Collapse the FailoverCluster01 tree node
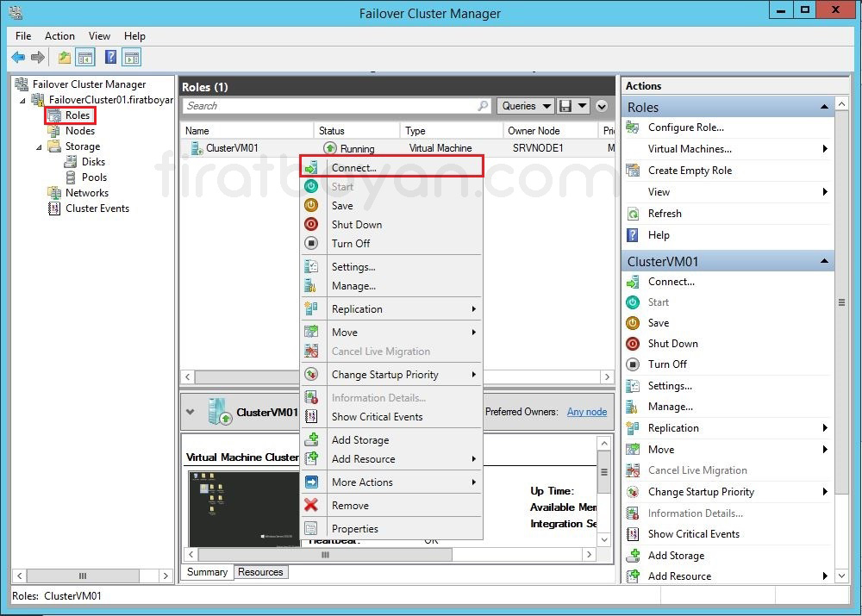 [x=22, y=101]
